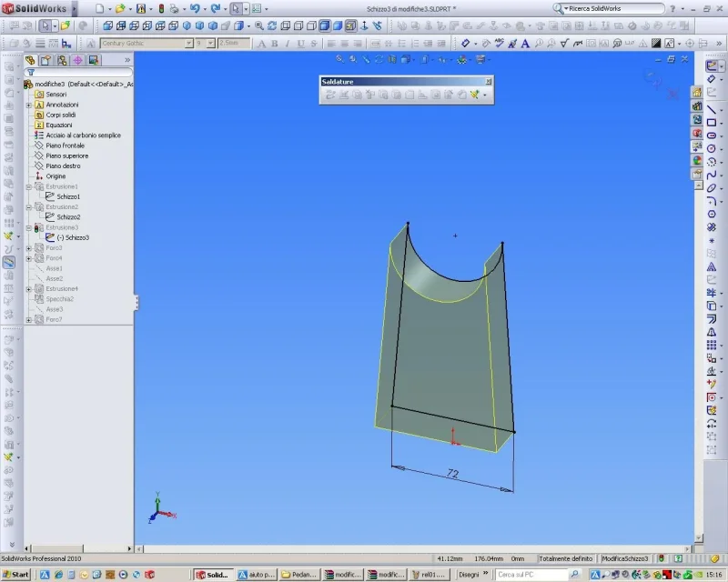Toggle the italic I formatting button
This screenshot has width=728, height=582.
(288, 44)
